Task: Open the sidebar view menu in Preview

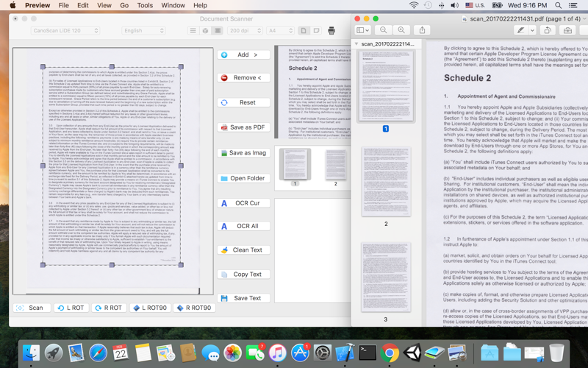Action: tap(362, 30)
